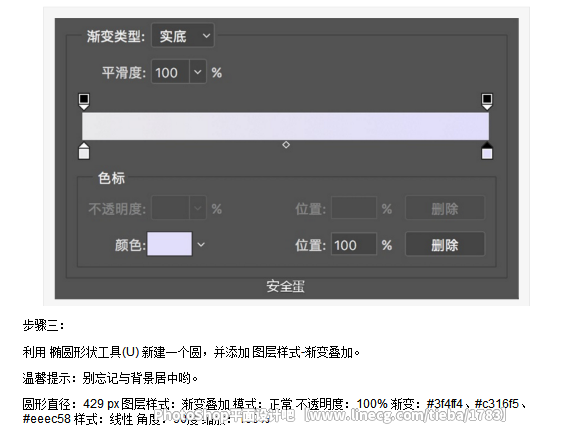The image size is (562, 434).
Task: Click the hex value #c316f5 text
Action: 496,404
